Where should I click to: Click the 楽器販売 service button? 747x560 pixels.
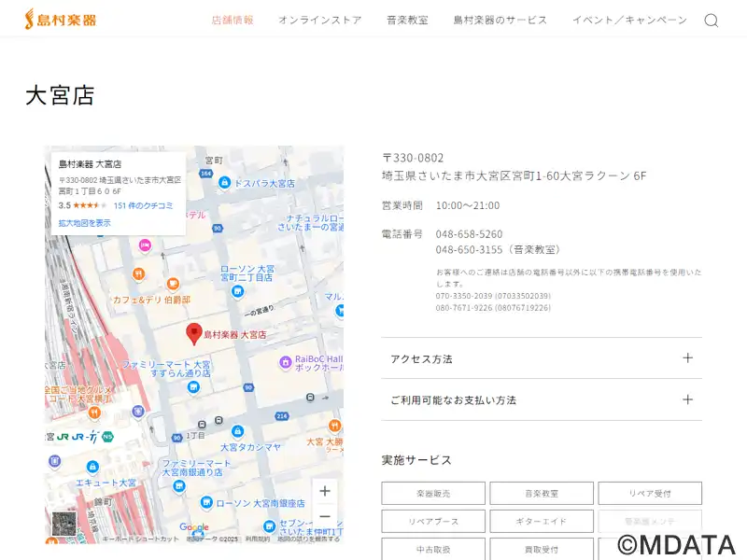[x=433, y=494]
